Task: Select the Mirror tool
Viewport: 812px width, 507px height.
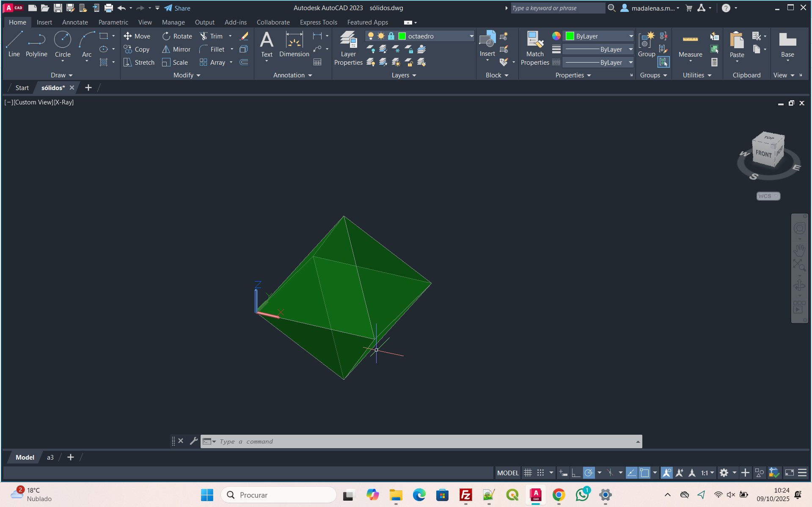Action: 176,49
